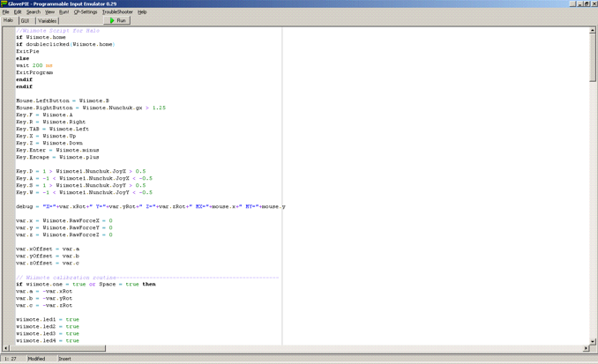Viewport: 598px width, 364px height.
Task: Click the GlovePIE application icon in title bar
Action: tap(4, 4)
